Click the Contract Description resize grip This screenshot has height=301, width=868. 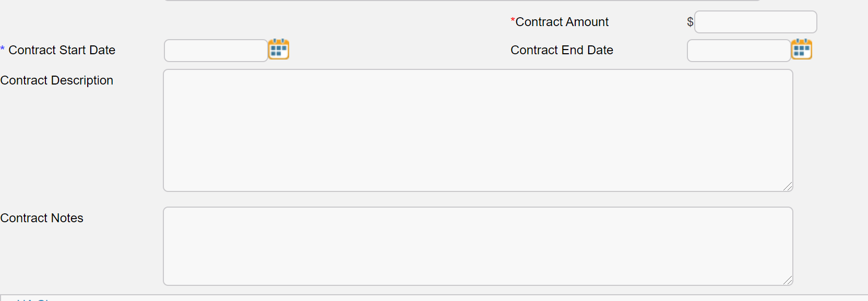tap(788, 186)
